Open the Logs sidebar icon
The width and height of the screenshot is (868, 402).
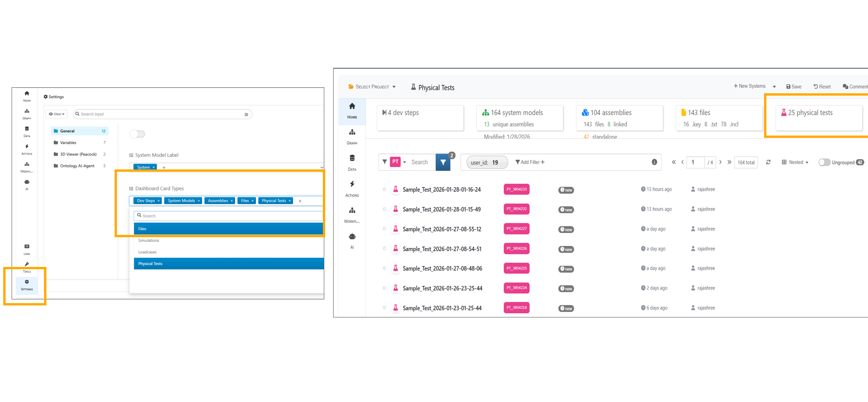(27, 249)
